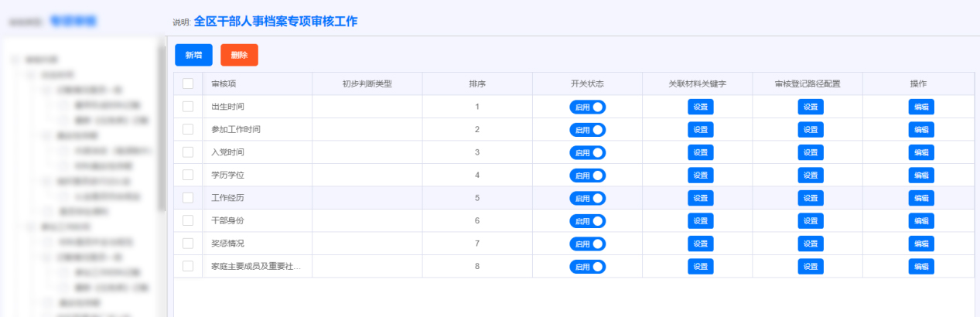Screen dimensions: 980x317
Task: Open 审核登记路径配置 设置 for 干部身份
Action: pyautogui.click(x=810, y=221)
